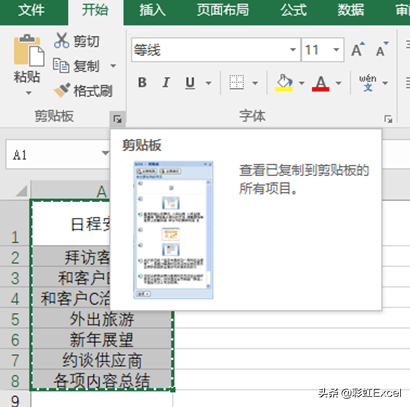Select row 4 header

pyautogui.click(x=15, y=298)
